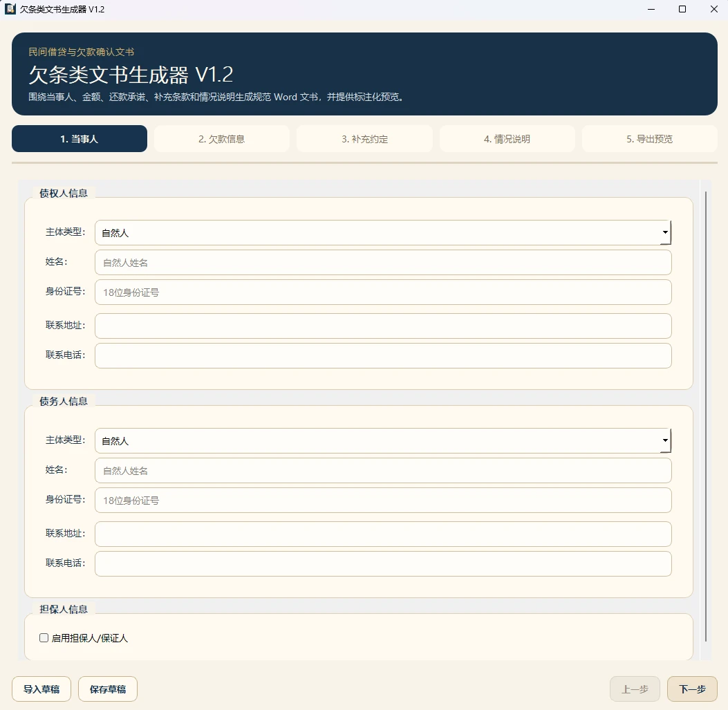Enable the 启用担保人/保证人 checkbox
728x710 pixels.
point(44,638)
